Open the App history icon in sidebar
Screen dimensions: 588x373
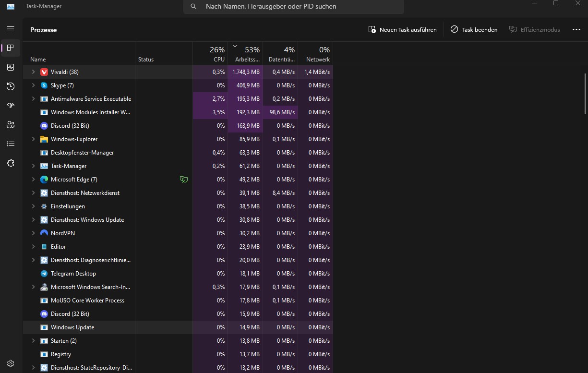tap(11, 86)
